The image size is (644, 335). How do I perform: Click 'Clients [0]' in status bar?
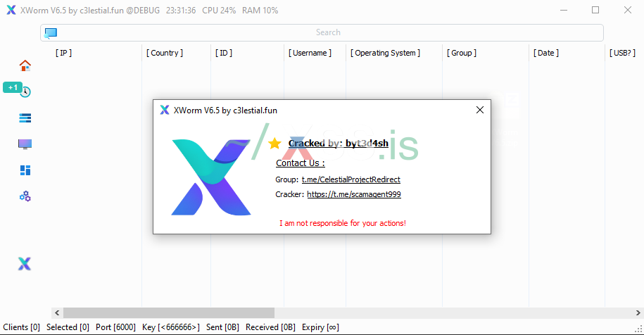(x=21, y=327)
